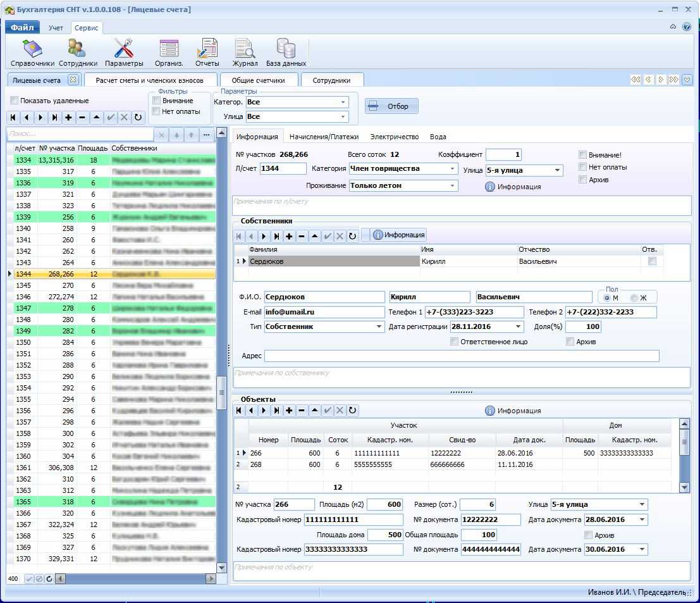Click the Отбор filter button
700x603 pixels.
[391, 106]
